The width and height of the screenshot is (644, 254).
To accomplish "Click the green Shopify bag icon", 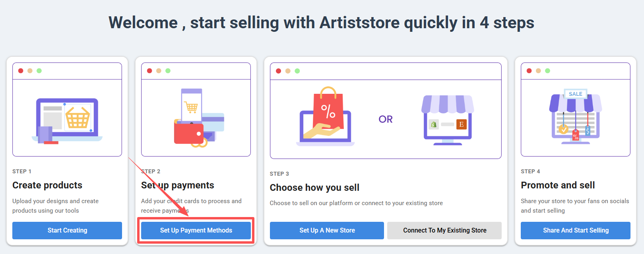I will tap(434, 124).
